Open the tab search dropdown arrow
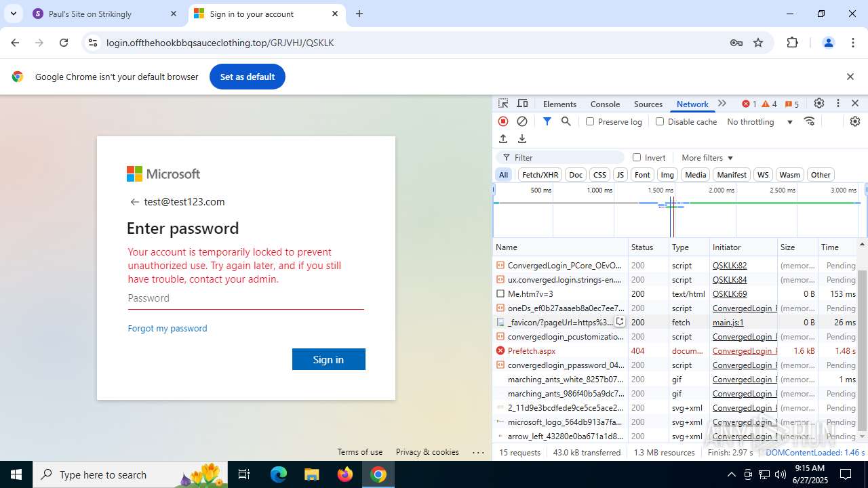 14,14
